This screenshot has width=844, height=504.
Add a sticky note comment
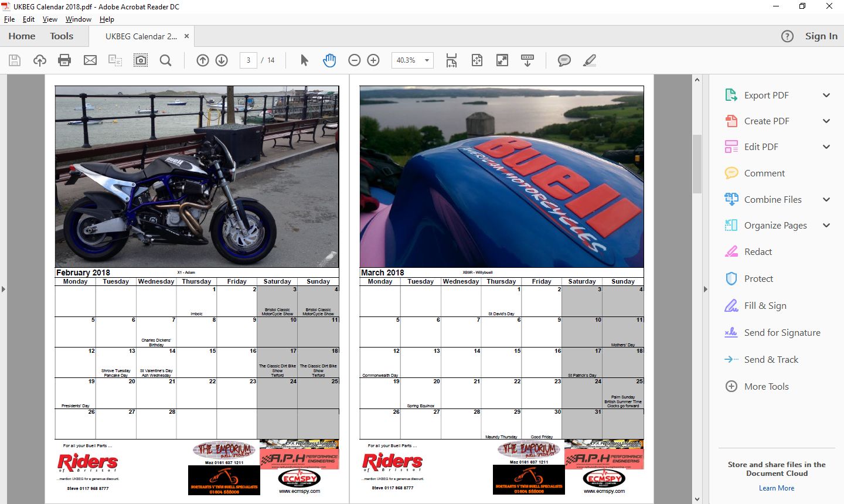coord(564,60)
